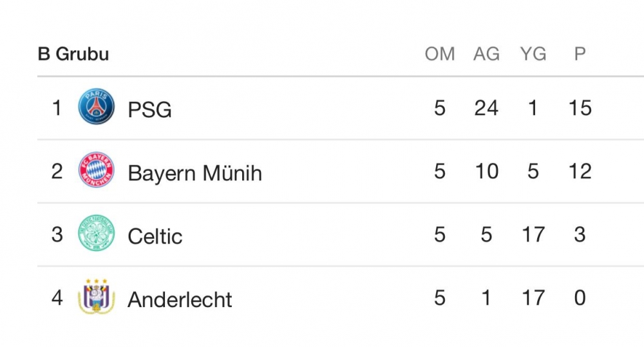The width and height of the screenshot is (644, 347).
Task: Open the Bayern Münih team link
Action: (194, 173)
